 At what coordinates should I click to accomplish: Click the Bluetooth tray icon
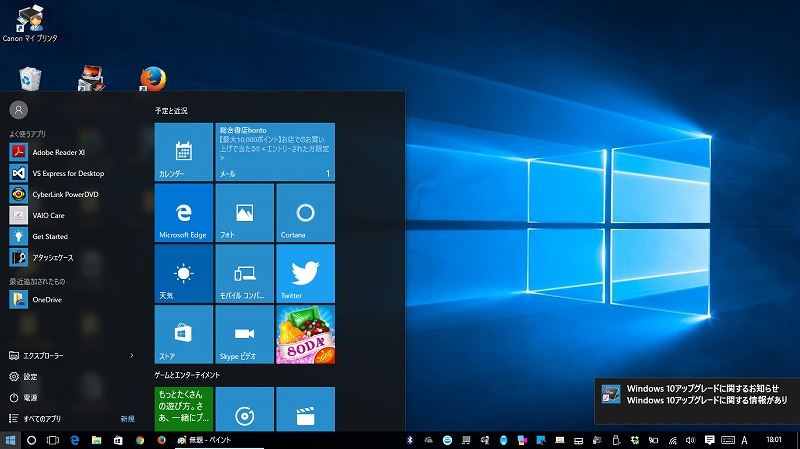[x=409, y=440]
